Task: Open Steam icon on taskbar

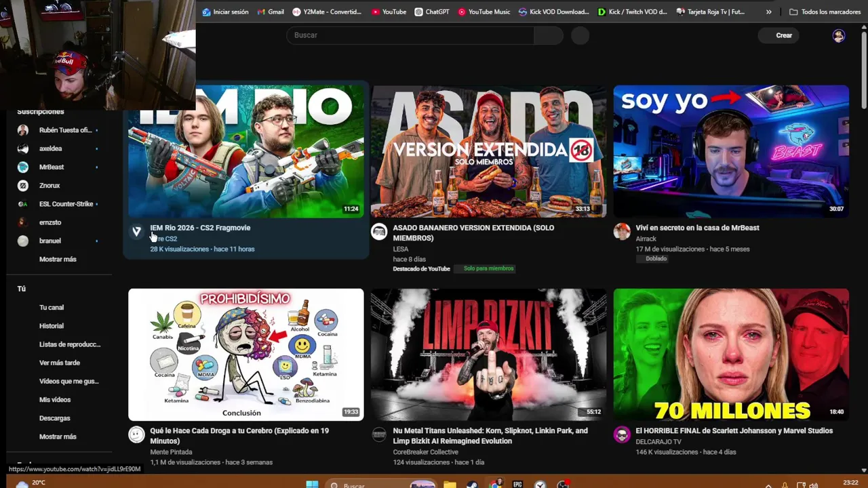Action: [472, 485]
